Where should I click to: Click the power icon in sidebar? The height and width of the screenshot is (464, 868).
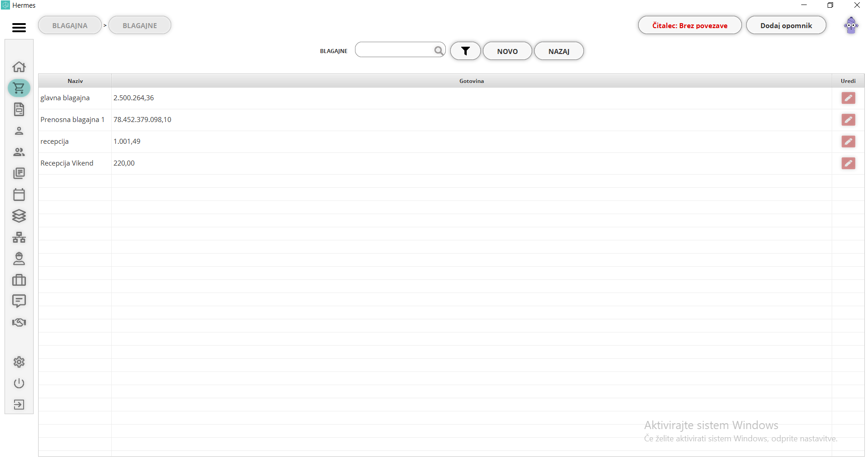19,383
